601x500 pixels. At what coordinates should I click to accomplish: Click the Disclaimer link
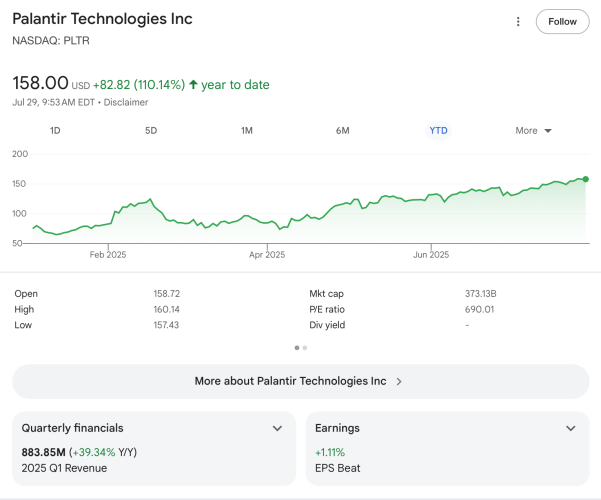pos(126,102)
